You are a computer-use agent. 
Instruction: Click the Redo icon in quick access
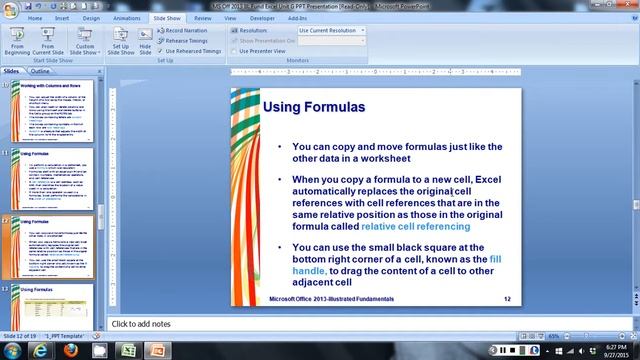point(53,6)
